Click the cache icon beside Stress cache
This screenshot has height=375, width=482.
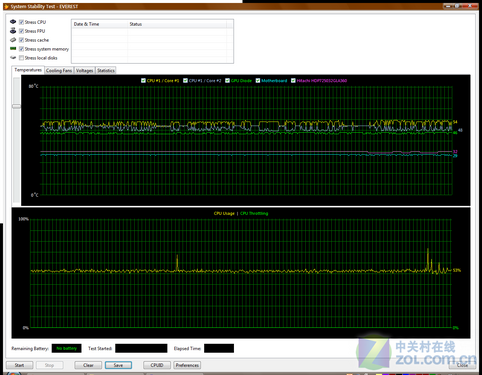13,40
